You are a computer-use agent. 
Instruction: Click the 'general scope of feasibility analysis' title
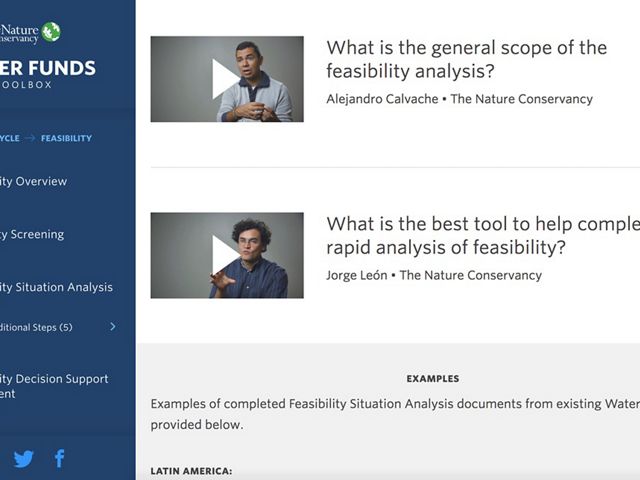pyautogui.click(x=466, y=59)
